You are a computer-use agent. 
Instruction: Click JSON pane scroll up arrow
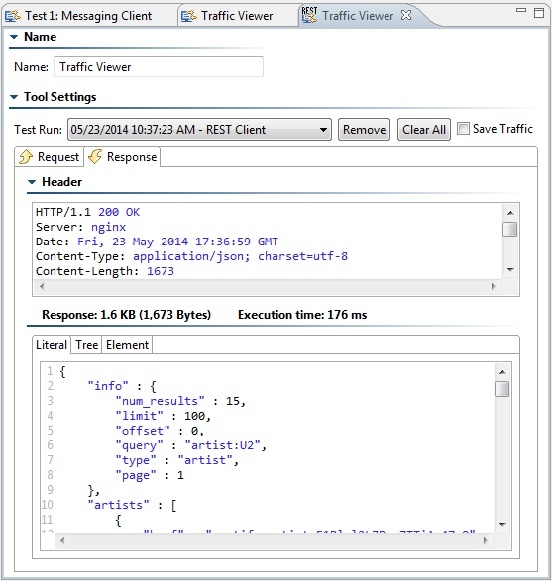tap(502, 372)
